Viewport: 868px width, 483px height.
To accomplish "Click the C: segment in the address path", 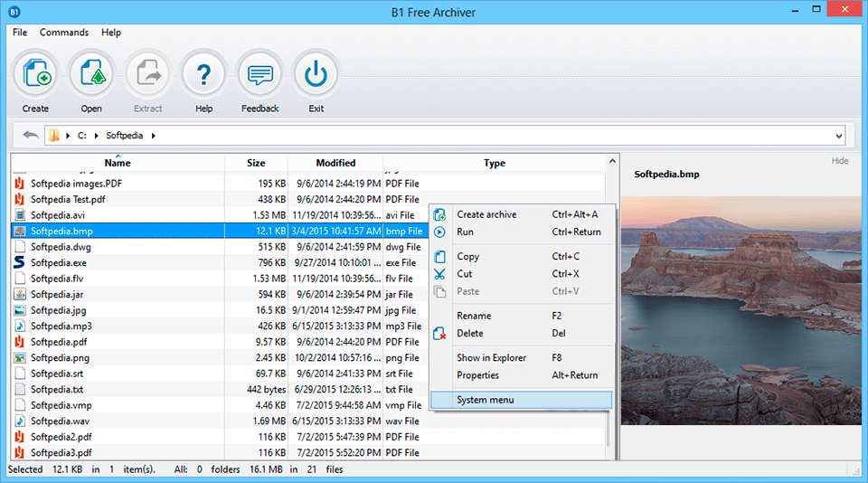I will [x=82, y=136].
